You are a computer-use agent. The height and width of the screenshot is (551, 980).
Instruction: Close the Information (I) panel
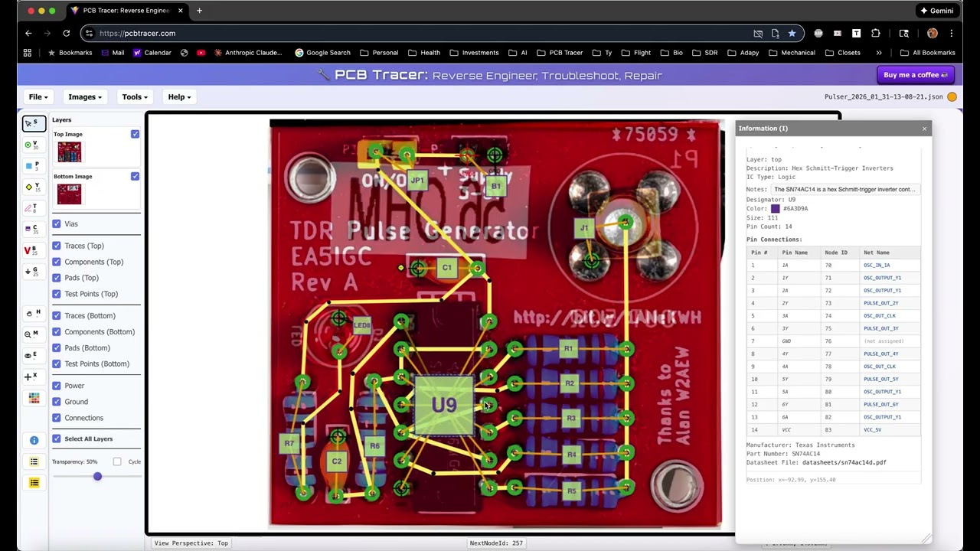tap(924, 129)
